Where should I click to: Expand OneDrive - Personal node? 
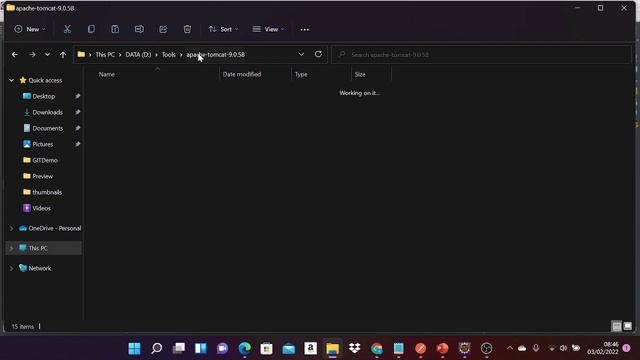coord(11,228)
